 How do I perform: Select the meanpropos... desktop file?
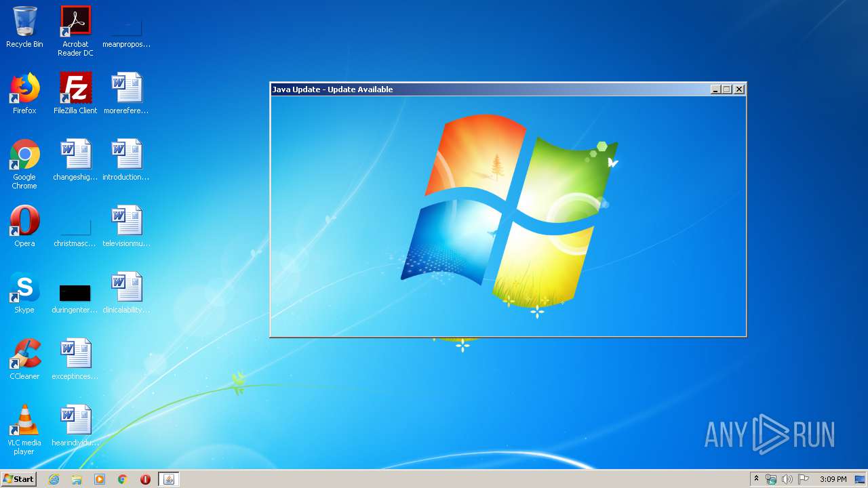(126, 27)
